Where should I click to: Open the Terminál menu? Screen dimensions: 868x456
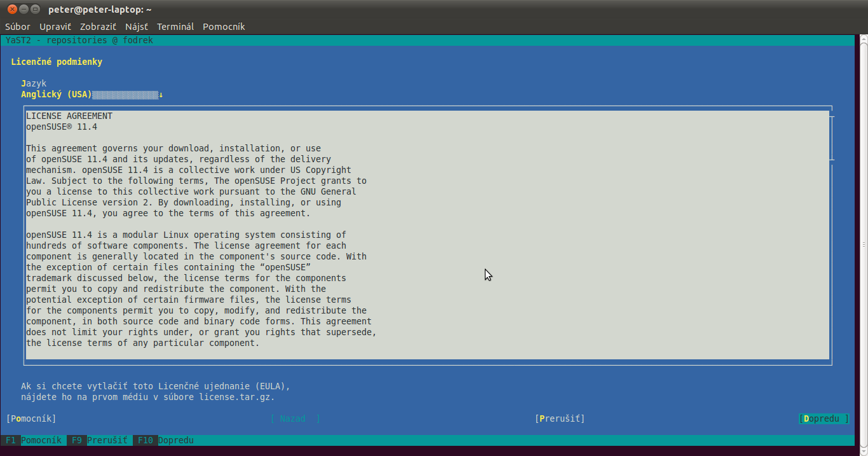point(175,27)
